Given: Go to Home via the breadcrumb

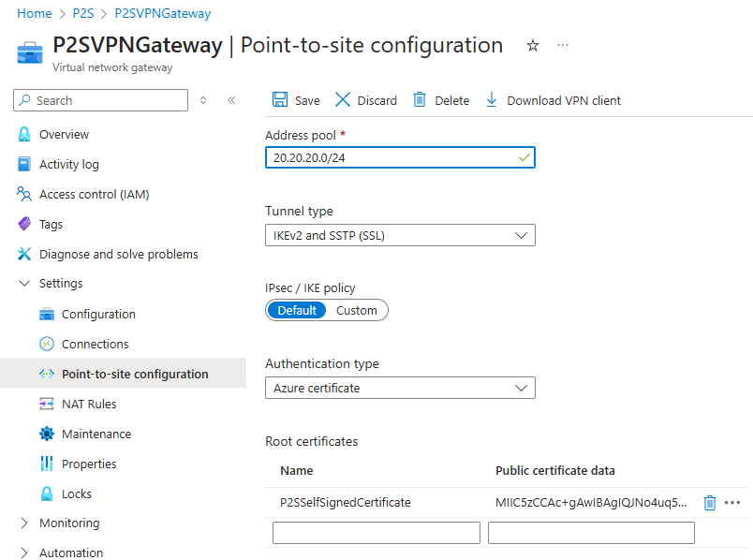Looking at the screenshot, I should [34, 13].
